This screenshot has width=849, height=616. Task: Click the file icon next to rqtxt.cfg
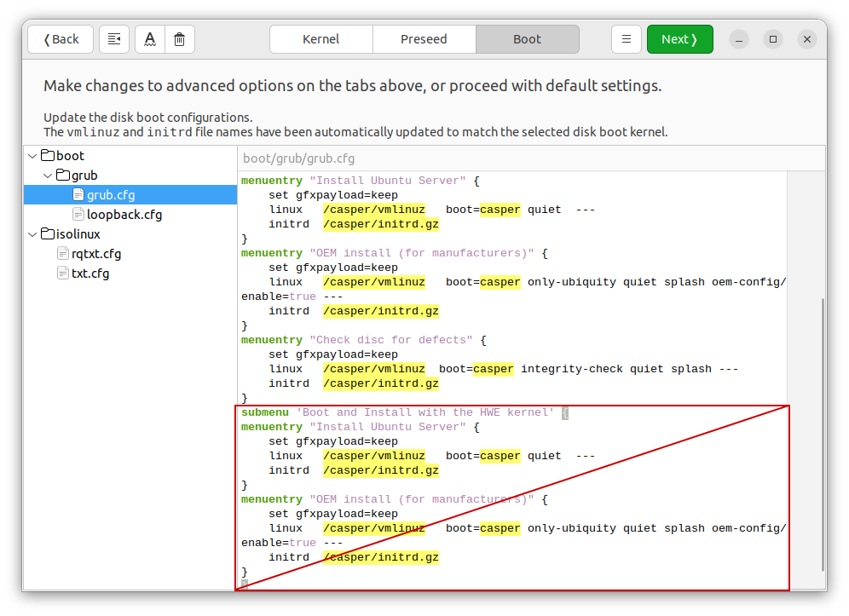[62, 253]
